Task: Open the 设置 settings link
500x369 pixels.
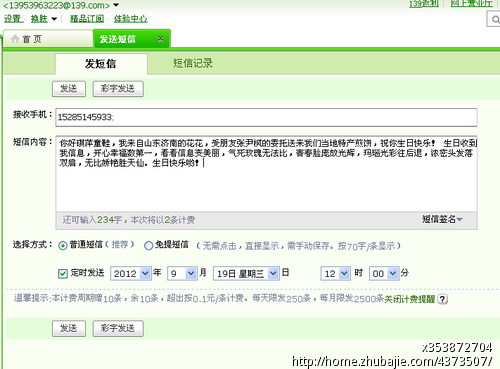Action: coord(12,19)
